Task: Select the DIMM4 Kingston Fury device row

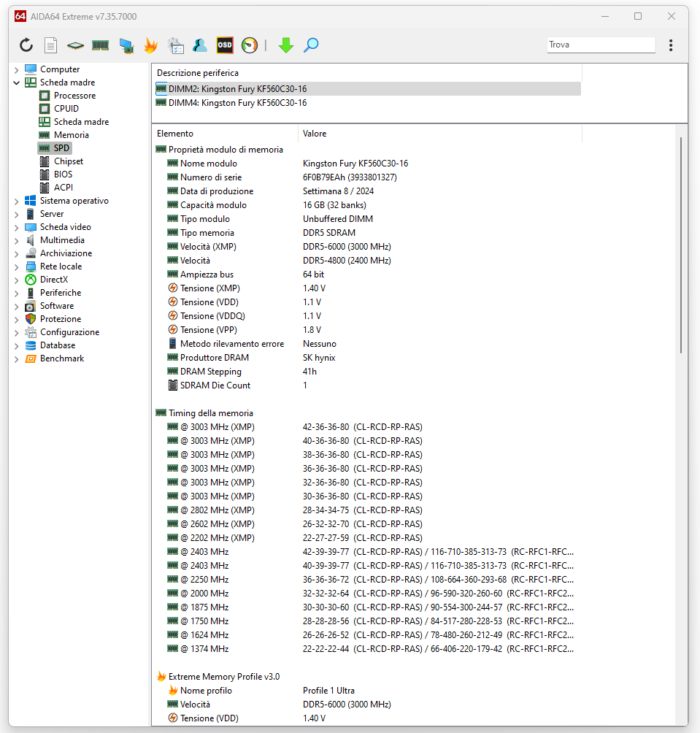Action: [368, 103]
